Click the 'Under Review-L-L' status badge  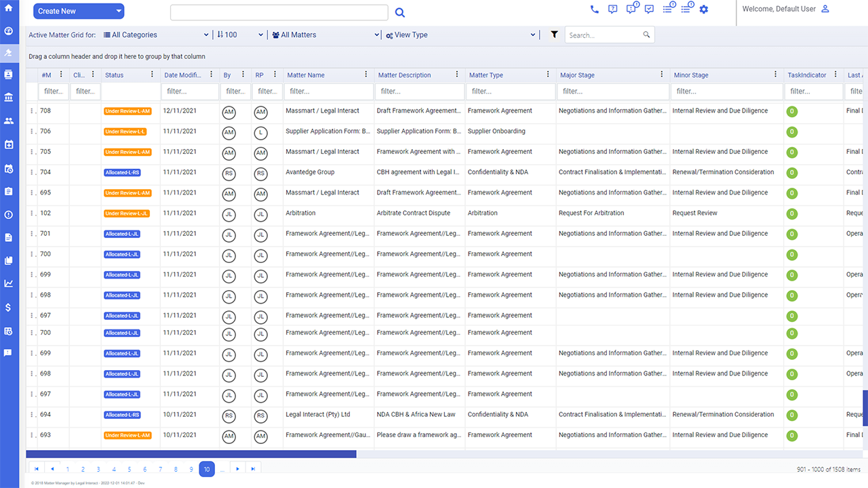[x=126, y=131]
